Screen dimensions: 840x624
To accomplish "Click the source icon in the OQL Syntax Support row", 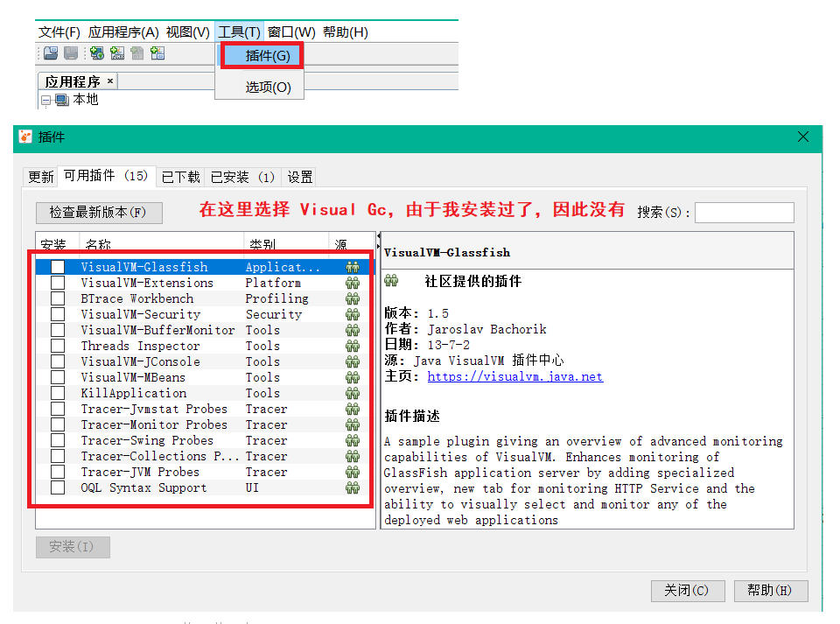I will click(x=353, y=488).
